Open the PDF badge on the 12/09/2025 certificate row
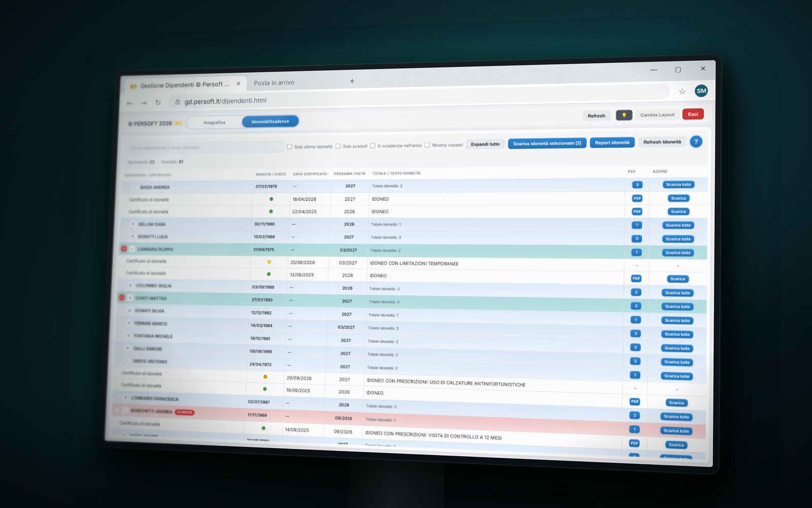This screenshot has width=812, height=508. 636,278
